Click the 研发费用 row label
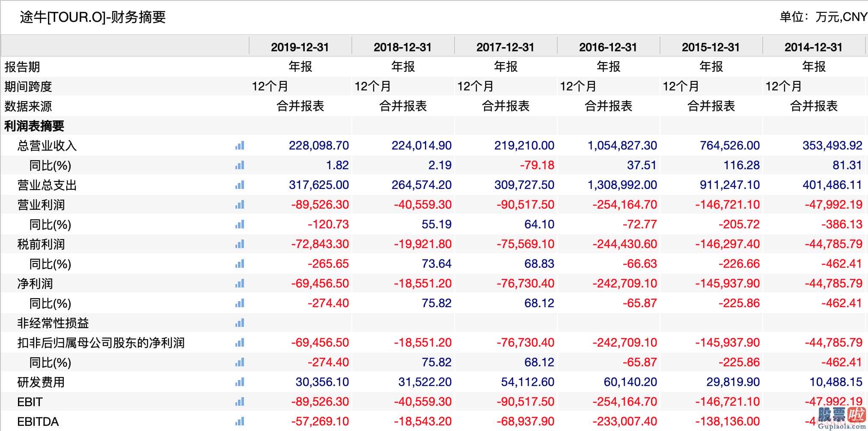This screenshot has width=868, height=431. click(x=41, y=382)
